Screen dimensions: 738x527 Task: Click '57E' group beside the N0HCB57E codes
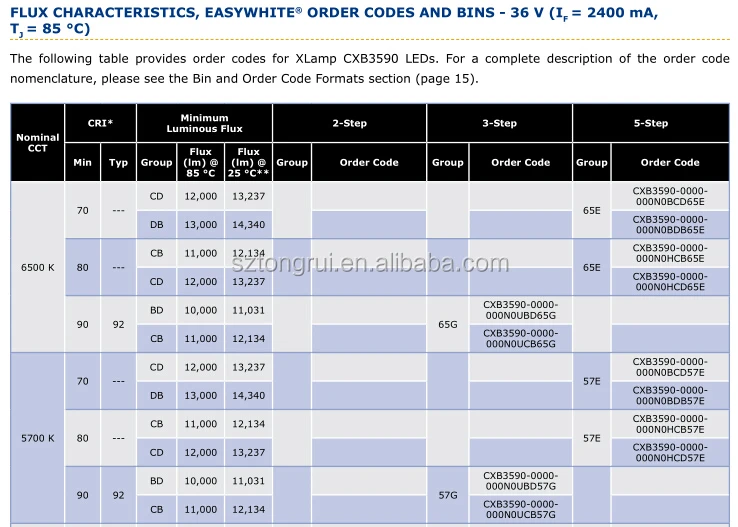tap(592, 438)
